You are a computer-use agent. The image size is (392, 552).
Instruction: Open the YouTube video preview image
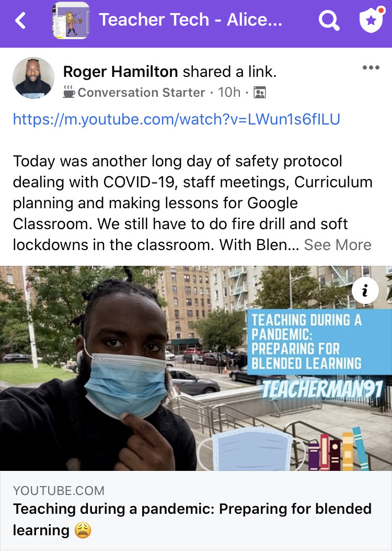pos(196,368)
